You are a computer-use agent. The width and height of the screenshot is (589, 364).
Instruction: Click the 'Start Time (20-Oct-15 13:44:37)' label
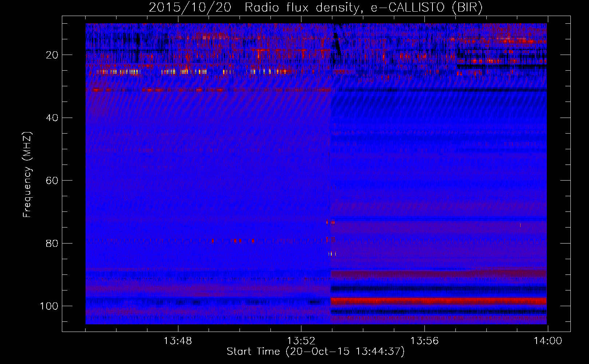click(x=316, y=352)
